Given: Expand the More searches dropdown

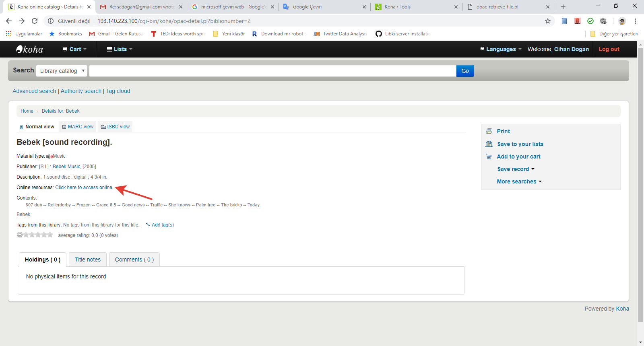Looking at the screenshot, I should coord(519,181).
